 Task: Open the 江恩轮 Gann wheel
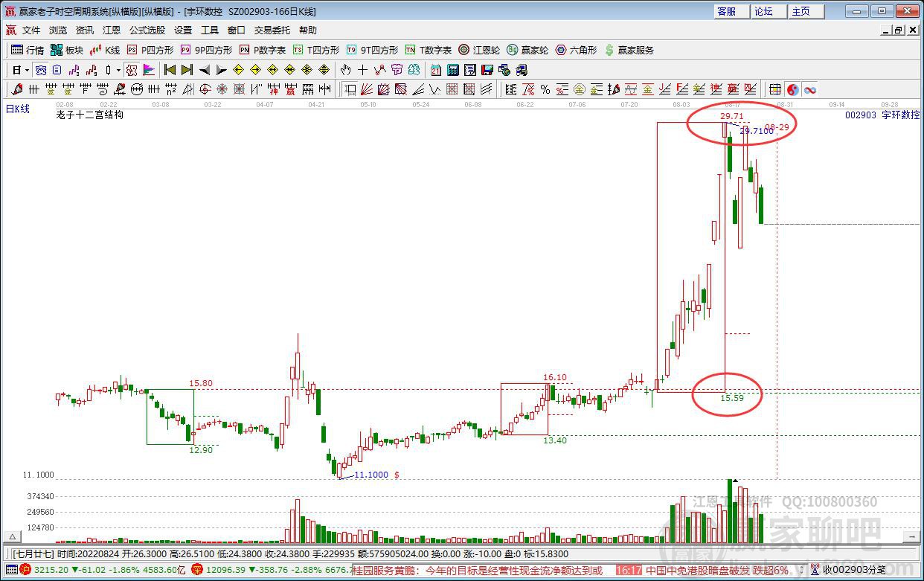(x=479, y=50)
